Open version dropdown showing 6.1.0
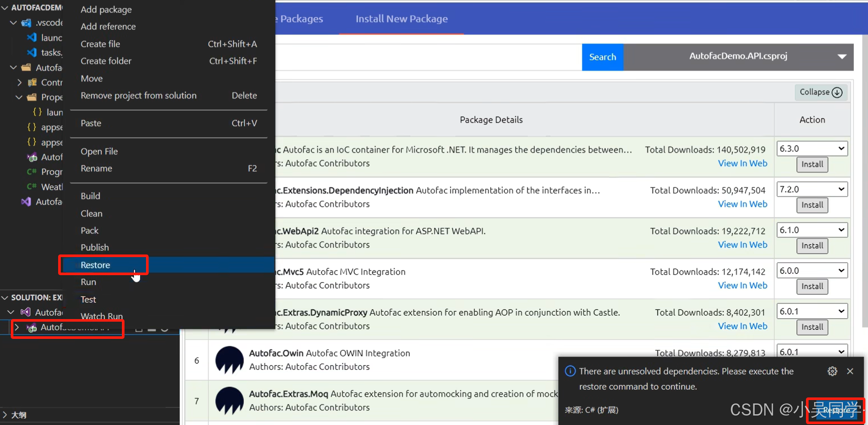Image resolution: width=868 pixels, height=425 pixels. pos(812,230)
